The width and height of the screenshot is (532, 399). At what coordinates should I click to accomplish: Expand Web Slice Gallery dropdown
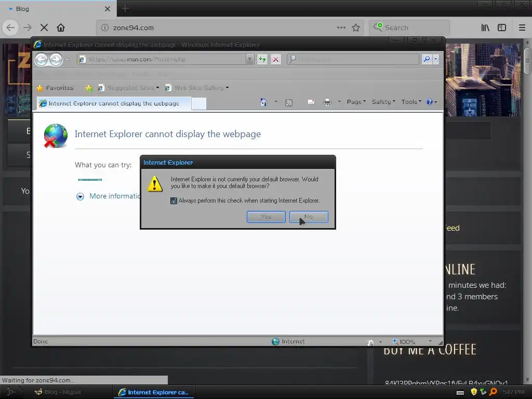tap(228, 88)
